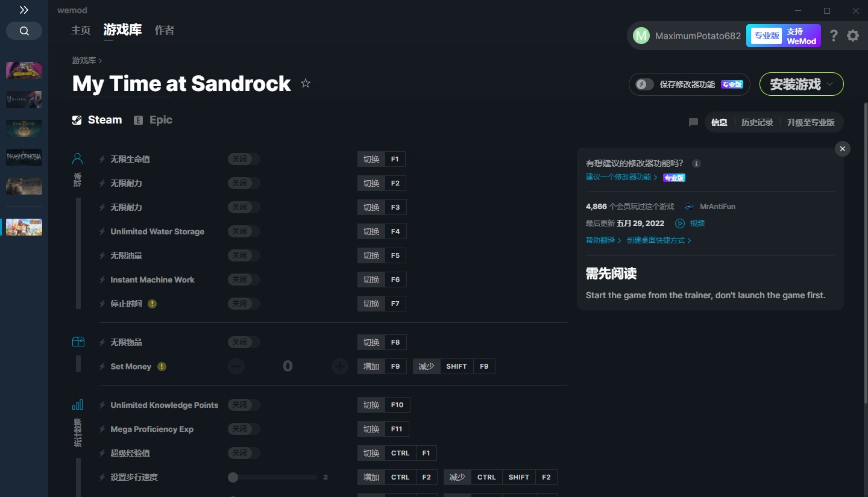Viewport: 868px width, 497px height.
Task: Open the Phasmophobia game thumbnail in sidebar
Action: [x=24, y=157]
